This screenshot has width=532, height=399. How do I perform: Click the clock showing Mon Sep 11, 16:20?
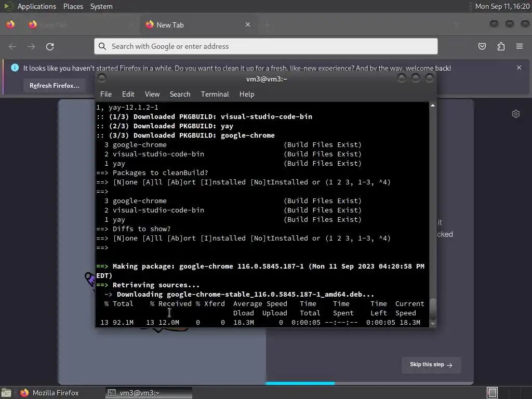[502, 6]
